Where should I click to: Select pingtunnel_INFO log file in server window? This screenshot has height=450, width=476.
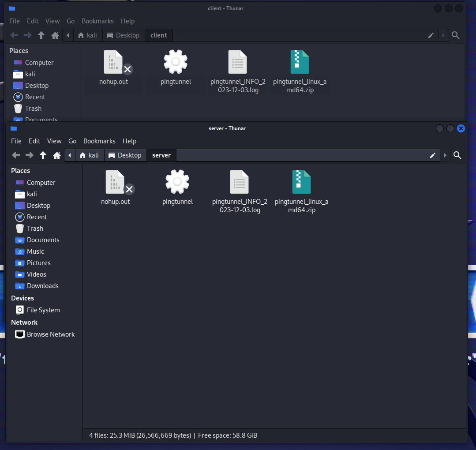click(240, 191)
